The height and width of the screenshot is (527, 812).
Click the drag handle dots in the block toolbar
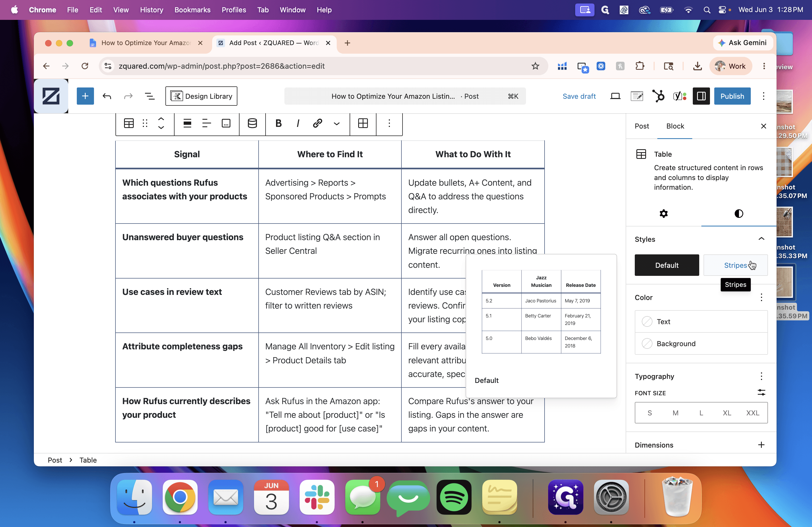[145, 123]
